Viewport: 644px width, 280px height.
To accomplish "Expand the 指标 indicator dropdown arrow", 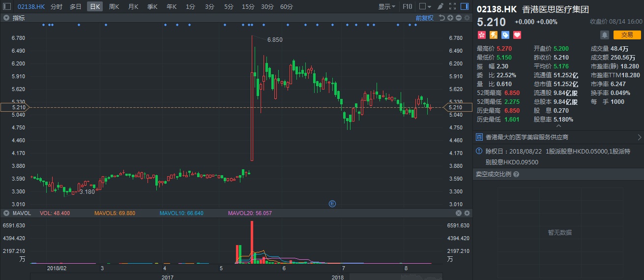I will (6, 18).
